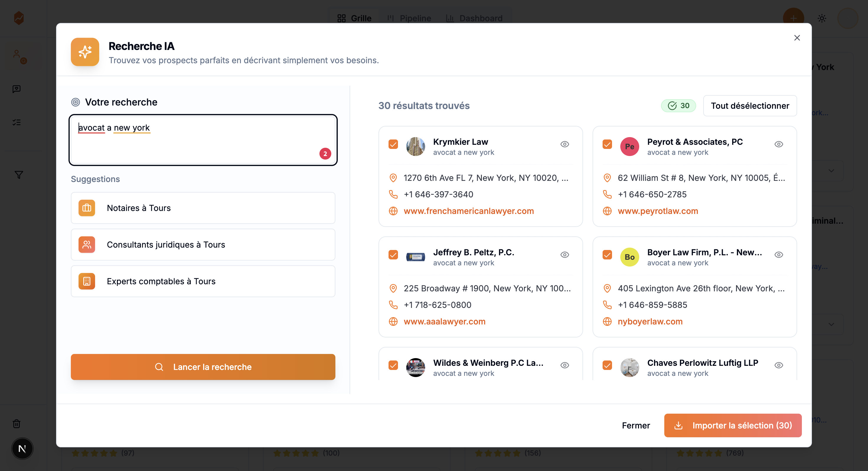Open www.peyrotlaw.com link

tap(658, 211)
